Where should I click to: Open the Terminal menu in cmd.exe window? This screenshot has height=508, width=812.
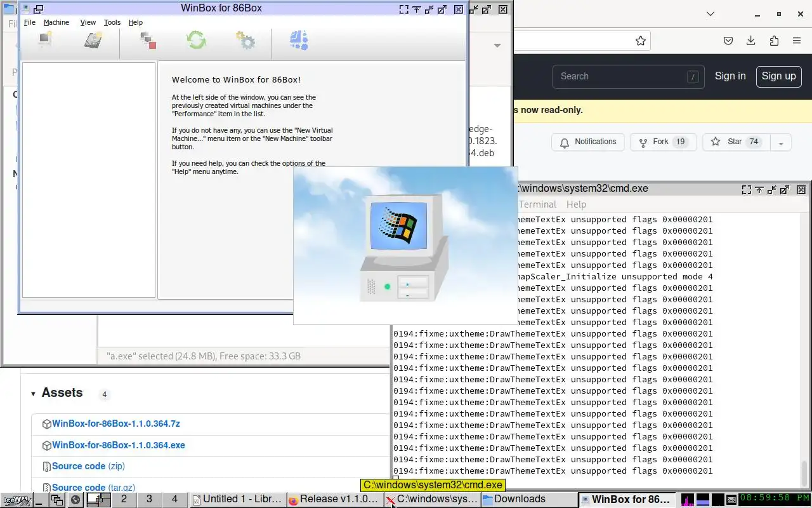coord(537,204)
